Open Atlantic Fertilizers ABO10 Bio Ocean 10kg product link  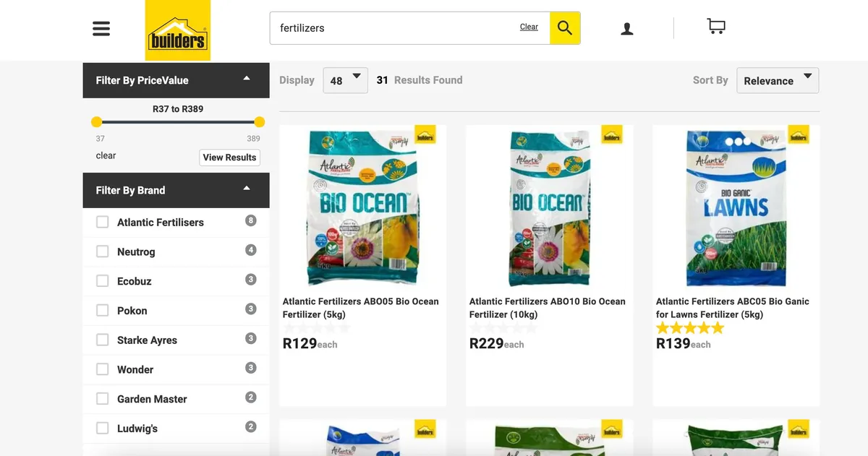[547, 308]
